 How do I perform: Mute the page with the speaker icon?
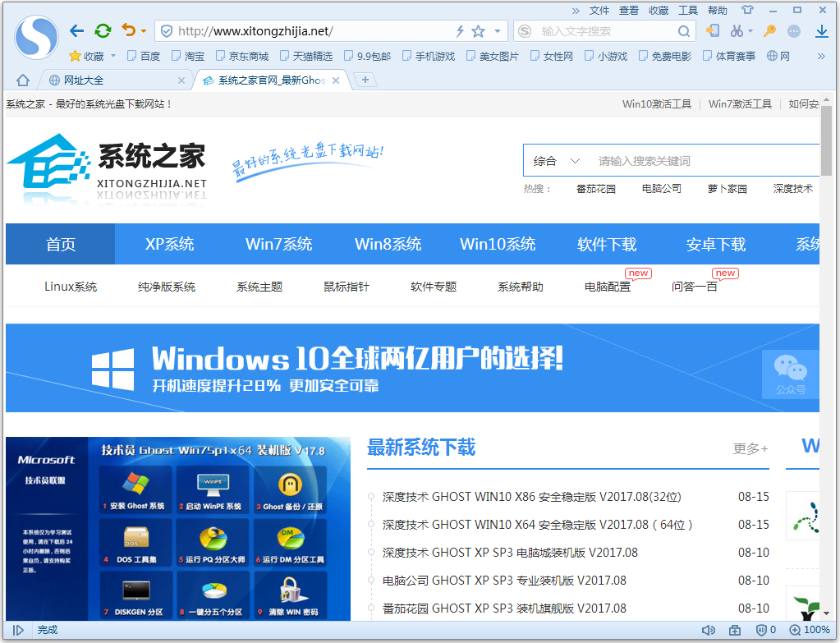709,630
